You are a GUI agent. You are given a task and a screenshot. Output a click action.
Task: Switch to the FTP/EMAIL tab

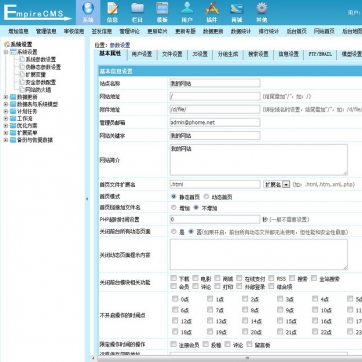pyautogui.click(x=320, y=54)
